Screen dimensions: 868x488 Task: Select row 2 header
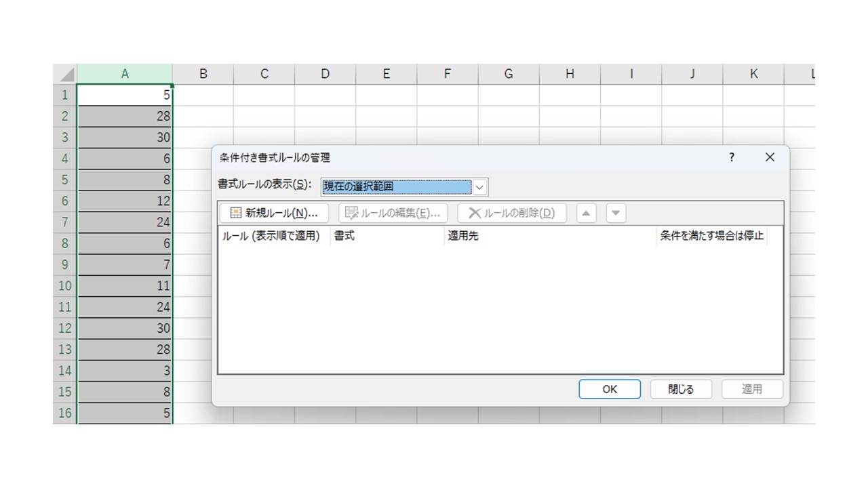[65, 117]
